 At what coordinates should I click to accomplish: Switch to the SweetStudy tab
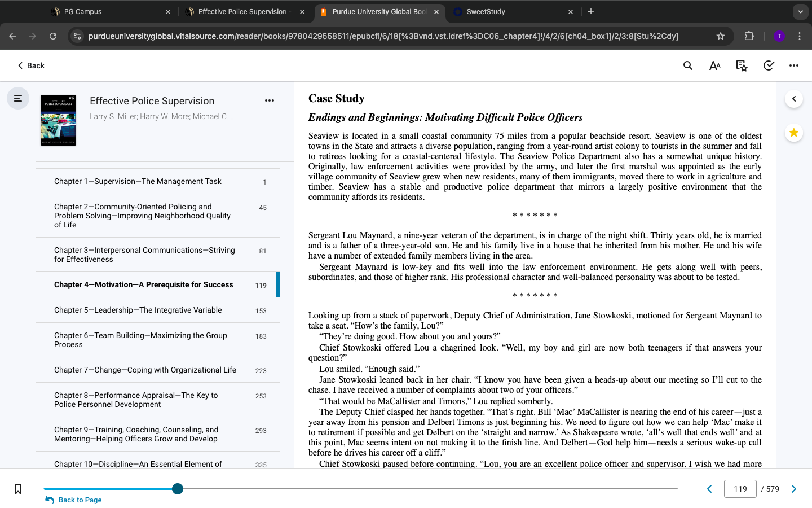coord(513,11)
